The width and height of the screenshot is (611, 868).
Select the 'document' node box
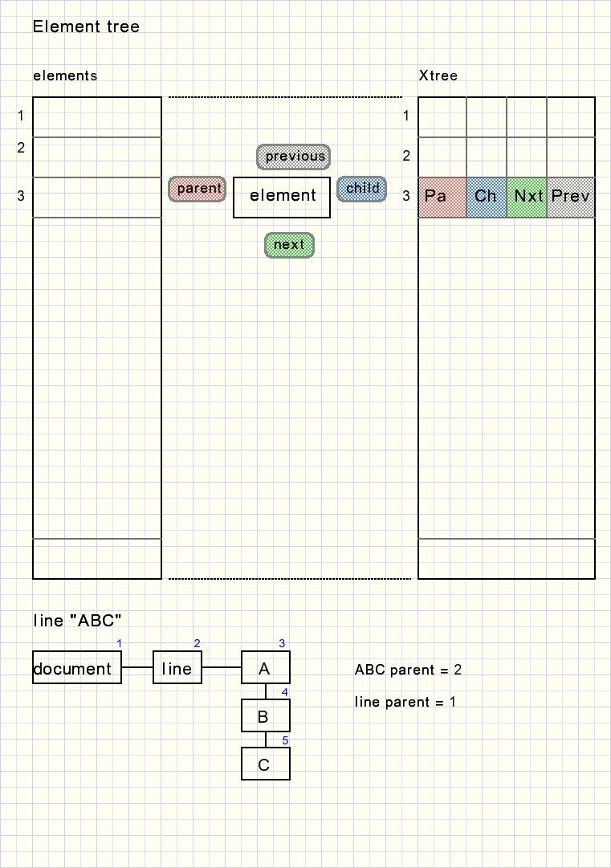coord(77,668)
